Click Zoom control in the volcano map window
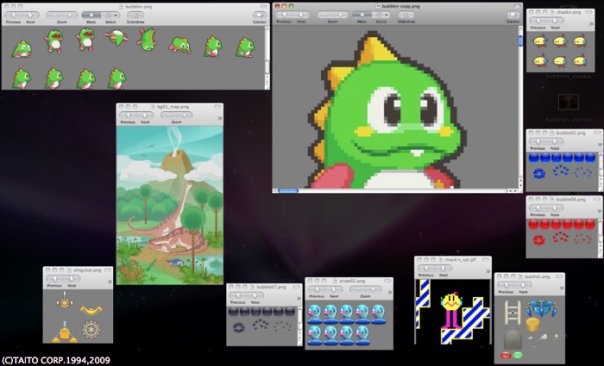 click(176, 115)
